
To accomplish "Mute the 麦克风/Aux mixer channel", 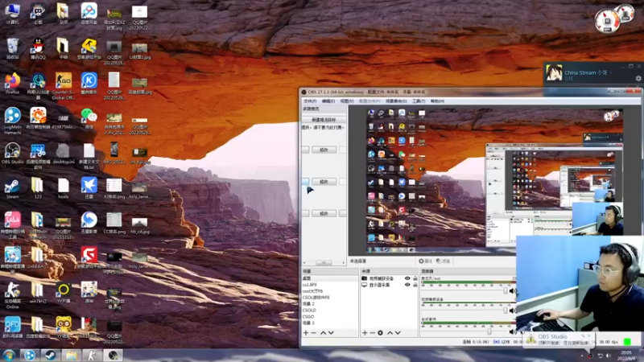I will tap(512, 291).
